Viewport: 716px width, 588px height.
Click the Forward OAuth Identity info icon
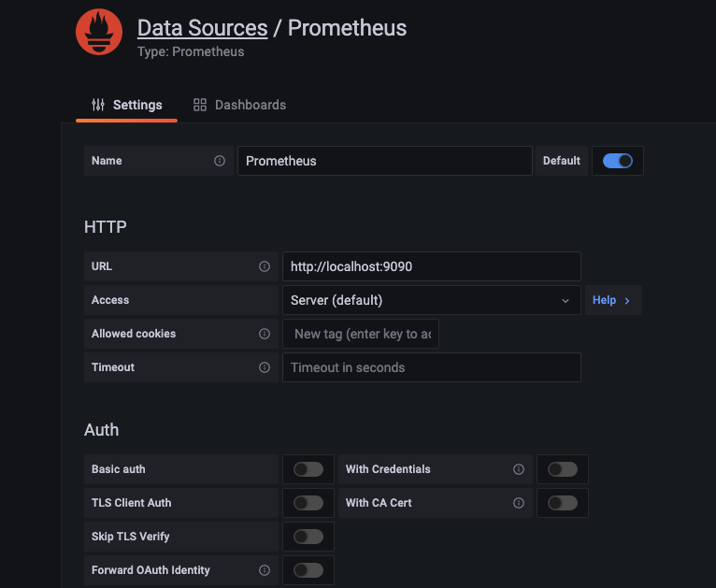point(265,570)
